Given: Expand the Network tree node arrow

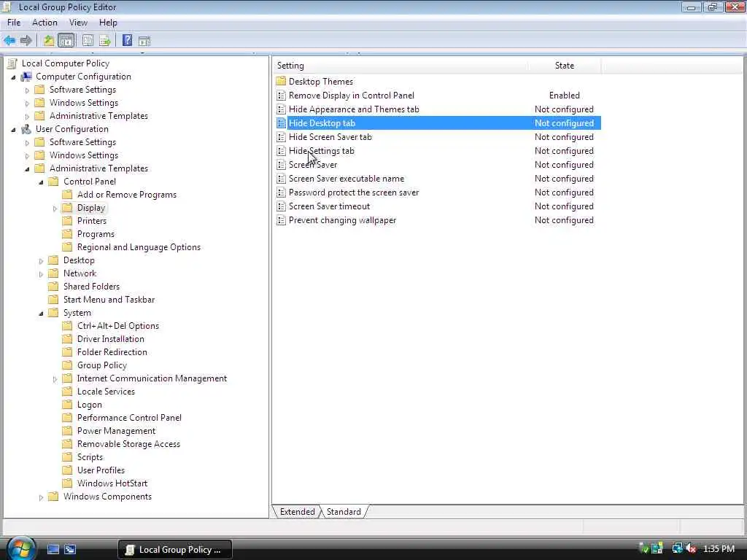Looking at the screenshot, I should 41,274.
